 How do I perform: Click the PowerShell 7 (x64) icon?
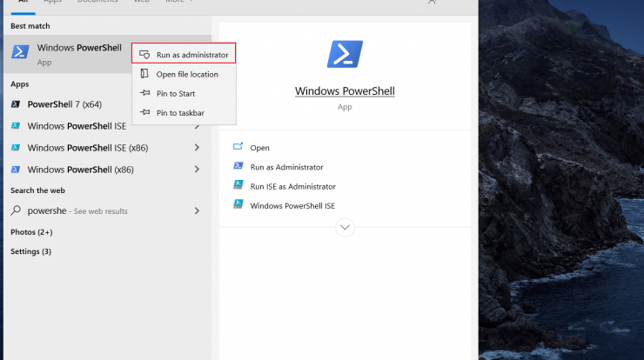pyautogui.click(x=16, y=104)
